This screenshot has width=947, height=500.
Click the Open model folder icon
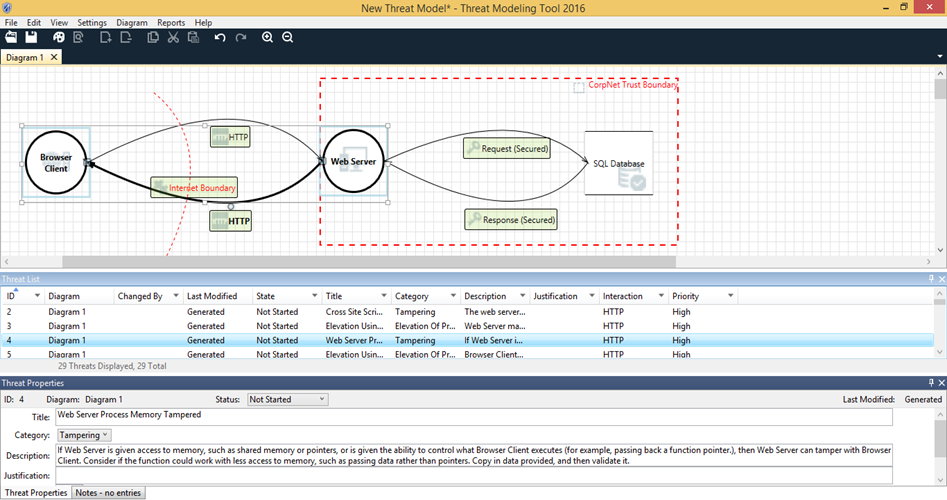tap(11, 37)
